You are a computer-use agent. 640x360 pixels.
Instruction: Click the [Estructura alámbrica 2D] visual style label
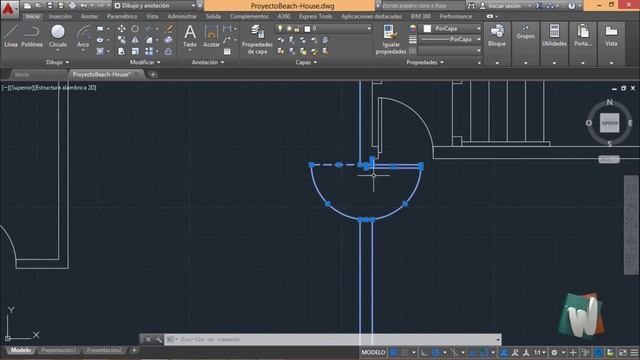(67, 87)
